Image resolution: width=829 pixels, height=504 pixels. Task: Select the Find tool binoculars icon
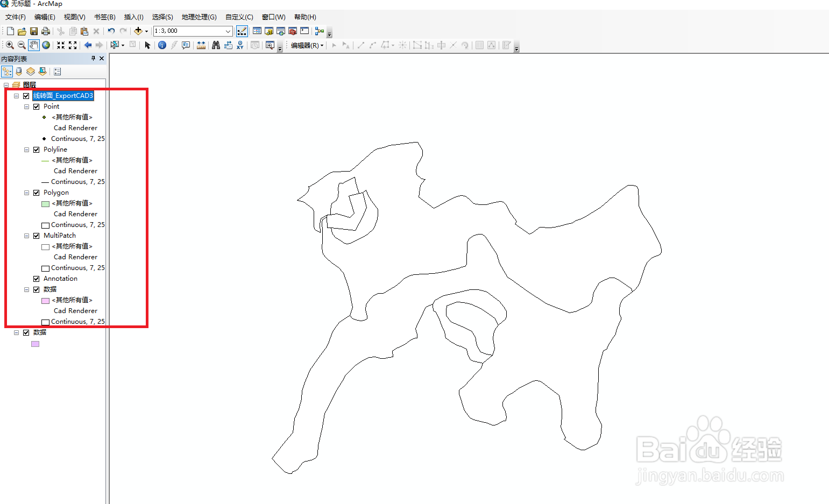(215, 45)
